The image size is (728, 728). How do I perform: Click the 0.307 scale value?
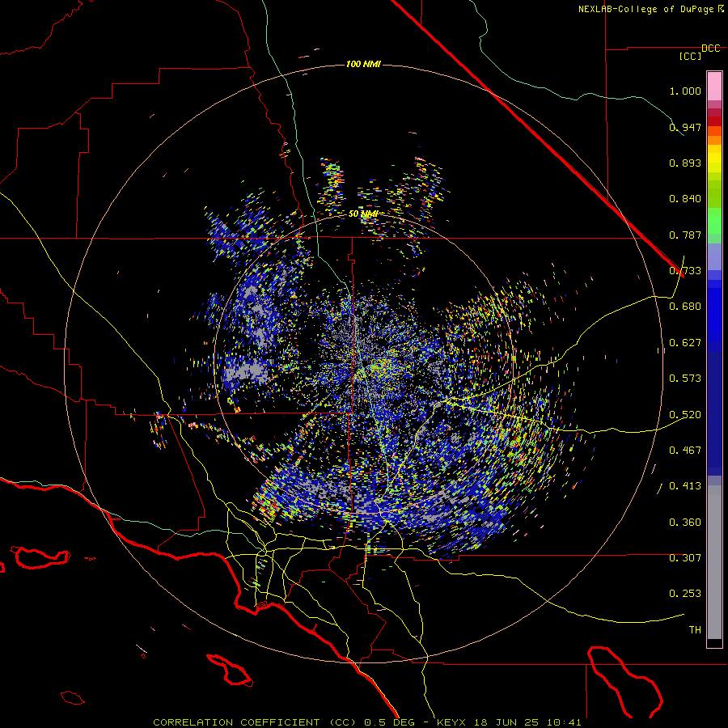pyautogui.click(x=685, y=558)
